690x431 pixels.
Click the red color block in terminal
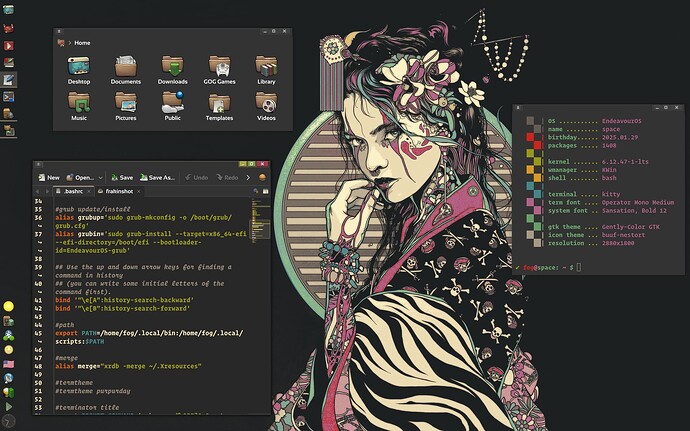click(x=534, y=141)
